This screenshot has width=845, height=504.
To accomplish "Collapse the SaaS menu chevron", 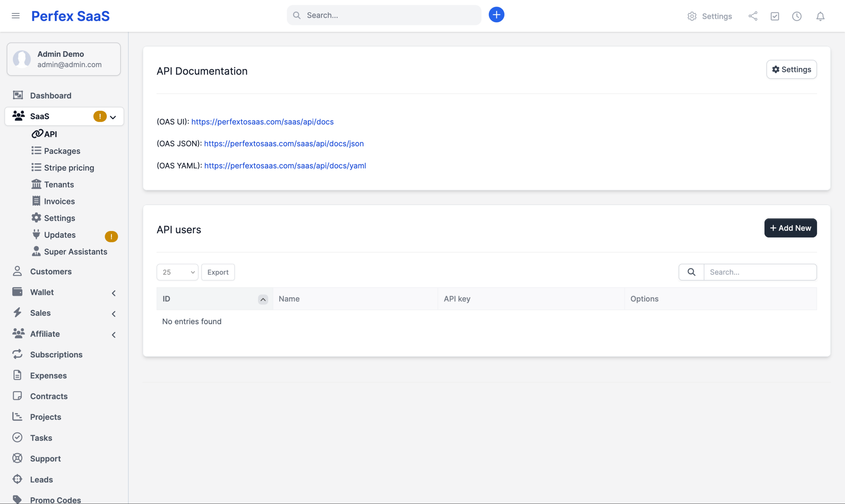I will point(113,117).
